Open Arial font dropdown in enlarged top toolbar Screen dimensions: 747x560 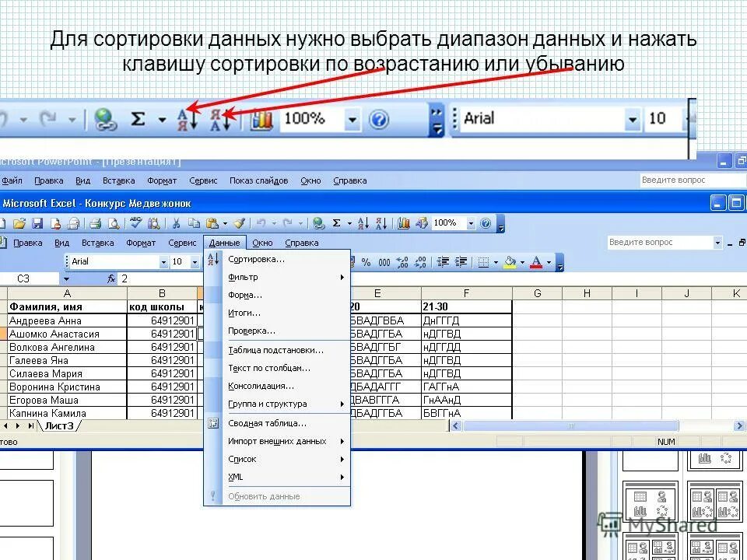click(632, 119)
